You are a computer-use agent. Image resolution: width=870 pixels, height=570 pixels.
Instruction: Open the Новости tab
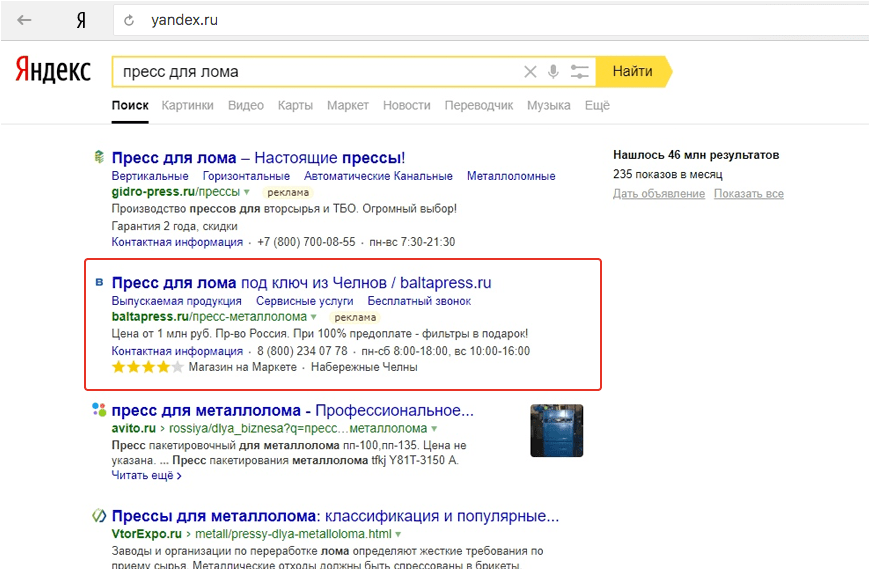406,105
